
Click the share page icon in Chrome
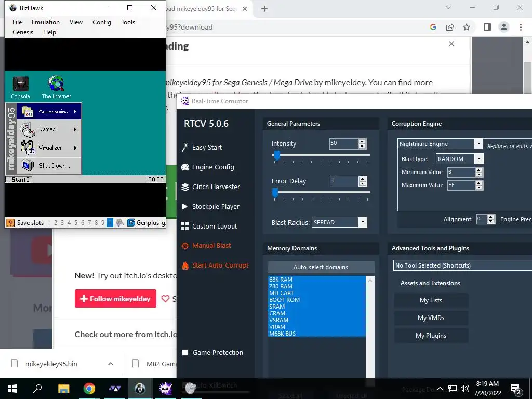pyautogui.click(x=450, y=27)
